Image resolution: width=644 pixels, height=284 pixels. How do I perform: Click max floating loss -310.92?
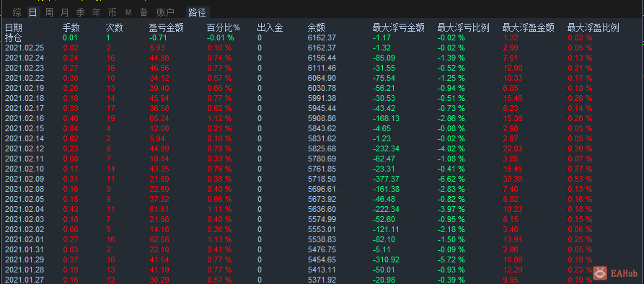386,259
